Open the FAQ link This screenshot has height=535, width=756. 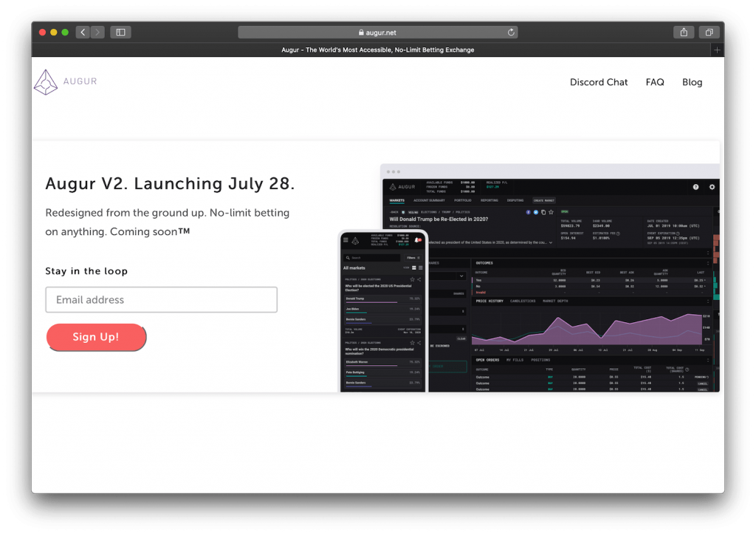(x=655, y=82)
